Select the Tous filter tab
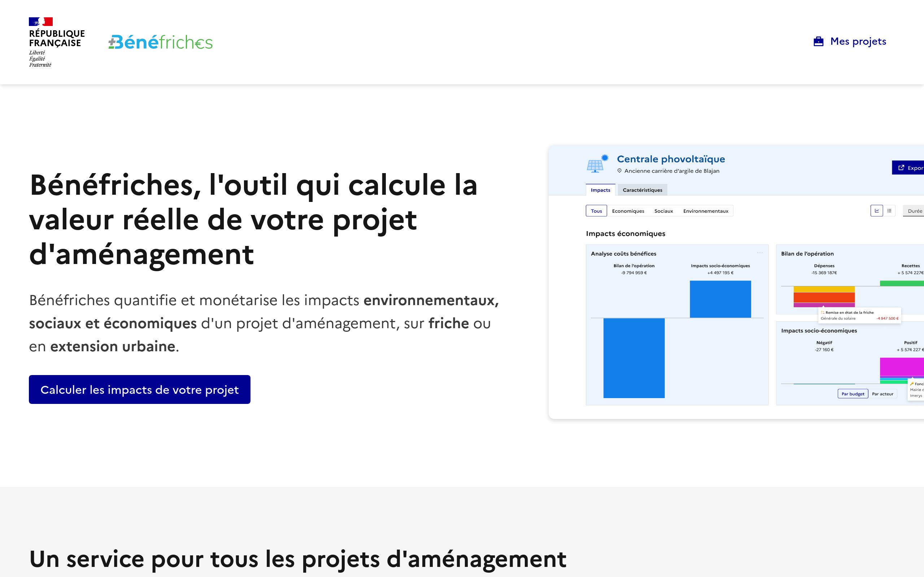Screen dimensions: 924x577 tap(595, 211)
